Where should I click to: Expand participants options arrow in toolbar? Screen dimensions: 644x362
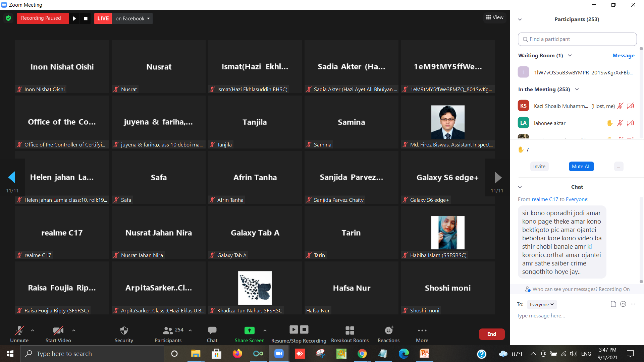click(190, 330)
